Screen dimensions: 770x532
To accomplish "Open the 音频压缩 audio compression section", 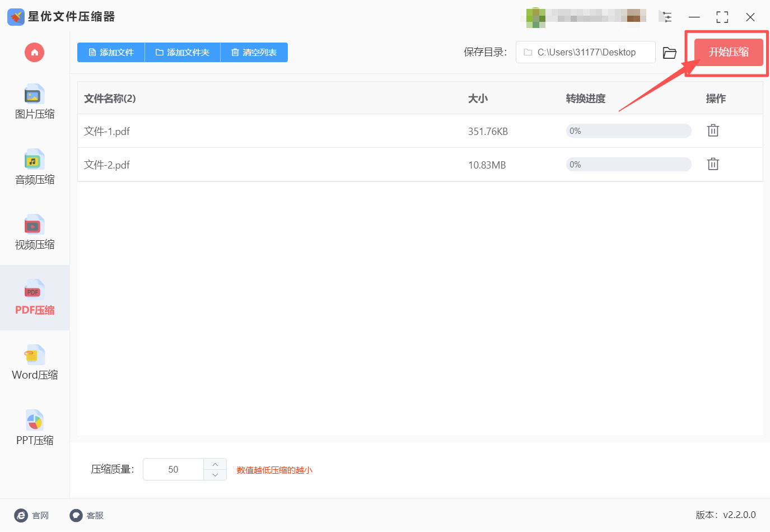I will (35, 167).
